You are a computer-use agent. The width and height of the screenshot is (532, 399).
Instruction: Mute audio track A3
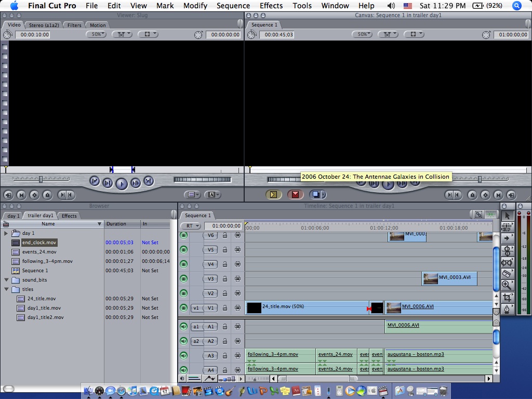(183, 355)
